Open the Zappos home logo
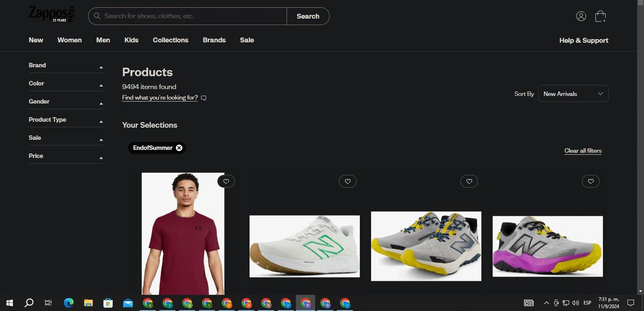Image resolution: width=644 pixels, height=311 pixels. coord(51,14)
